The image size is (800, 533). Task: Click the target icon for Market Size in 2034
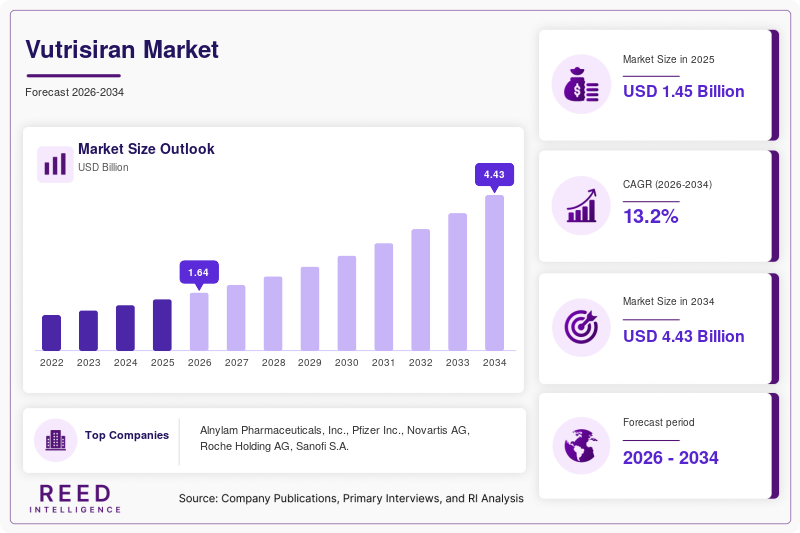point(581,327)
